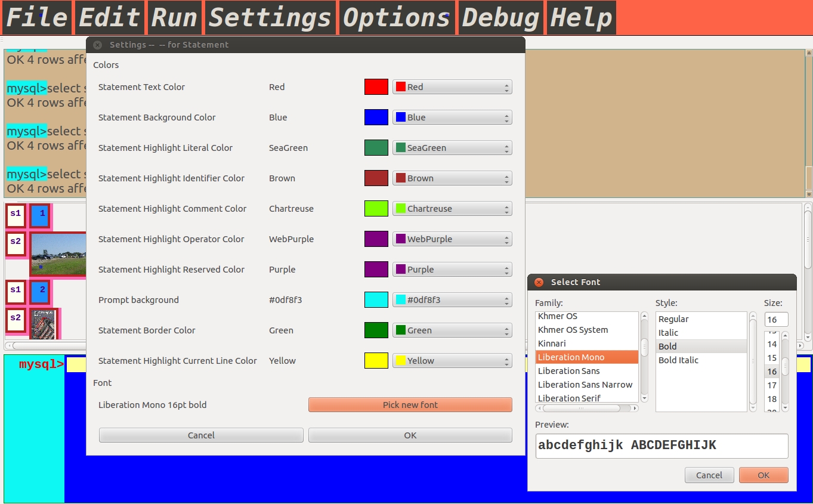Open Statement Background Color Blue dropdown

(452, 118)
